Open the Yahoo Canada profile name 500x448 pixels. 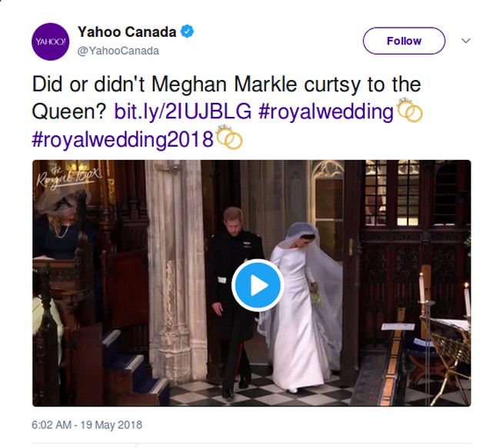(x=127, y=32)
